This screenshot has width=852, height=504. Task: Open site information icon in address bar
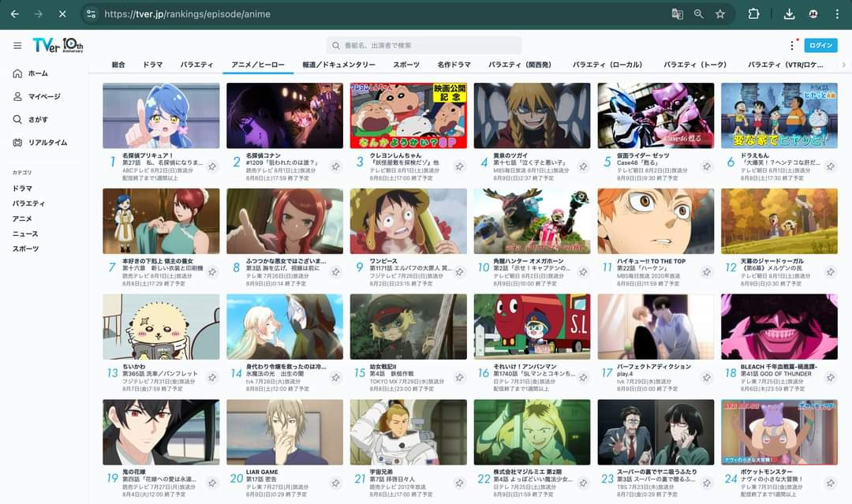(x=92, y=14)
